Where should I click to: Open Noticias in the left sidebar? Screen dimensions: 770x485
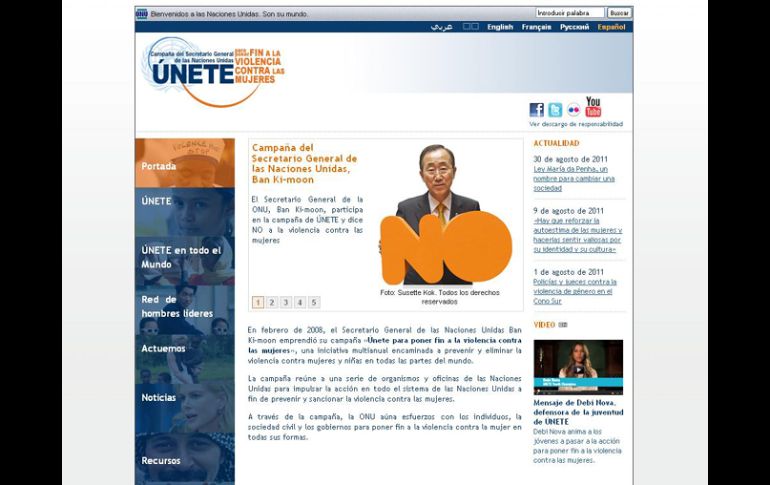point(159,397)
